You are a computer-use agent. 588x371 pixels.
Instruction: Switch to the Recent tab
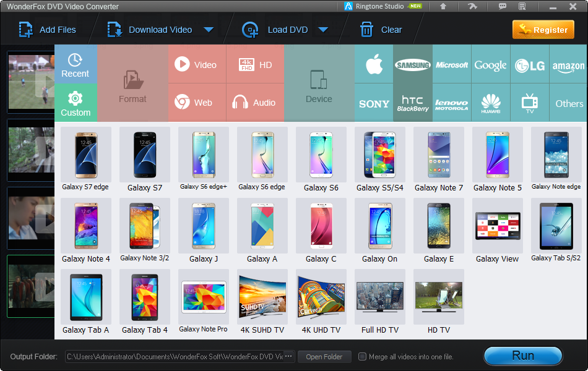click(x=76, y=64)
